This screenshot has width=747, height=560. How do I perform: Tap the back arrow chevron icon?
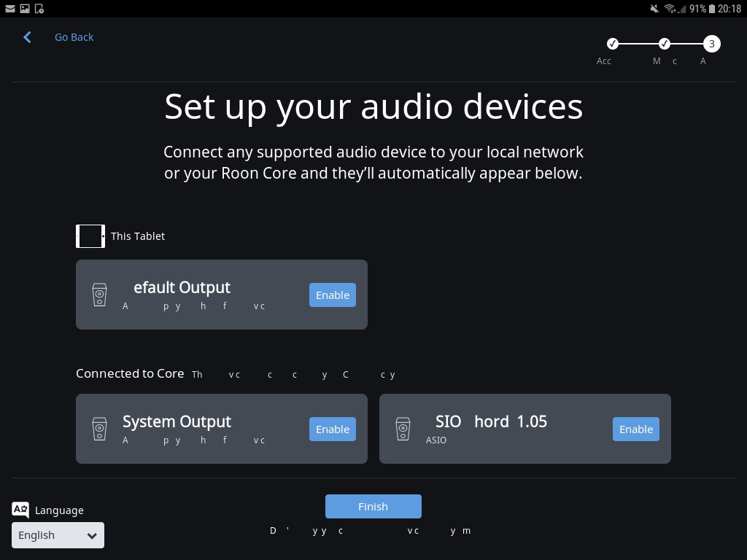click(27, 37)
